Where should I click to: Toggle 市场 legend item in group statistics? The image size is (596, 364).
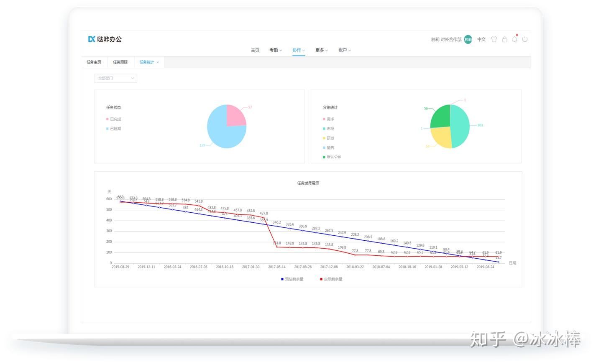(329, 129)
